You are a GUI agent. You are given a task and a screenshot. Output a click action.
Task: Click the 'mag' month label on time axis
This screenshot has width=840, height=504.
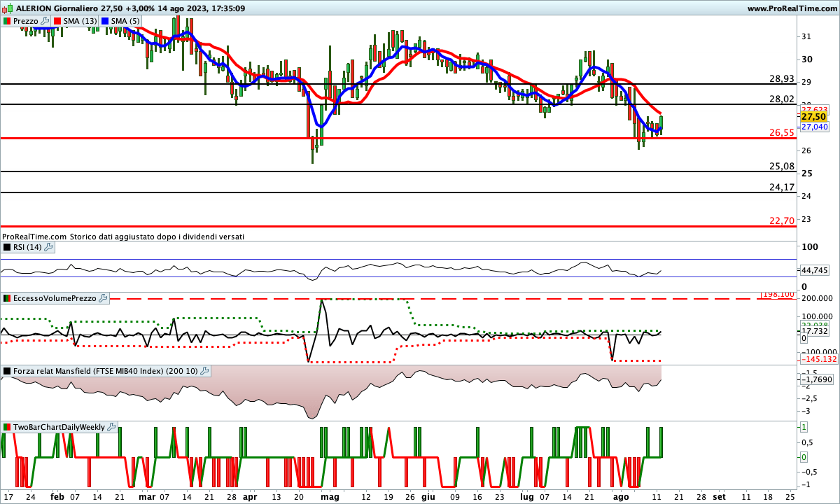pos(330,496)
